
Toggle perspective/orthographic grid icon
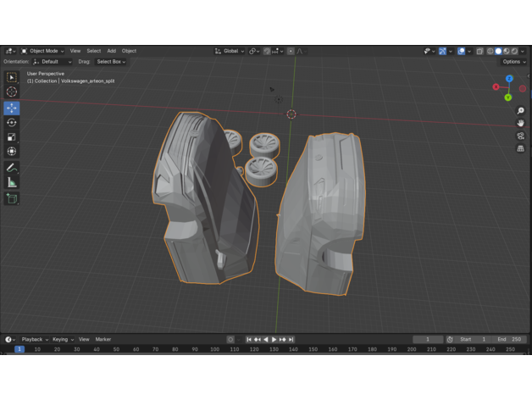[520, 148]
